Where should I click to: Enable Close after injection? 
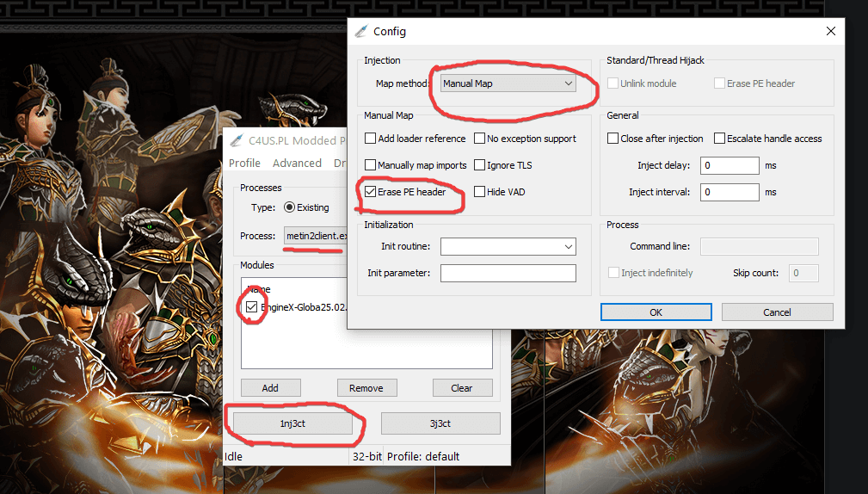coord(613,139)
